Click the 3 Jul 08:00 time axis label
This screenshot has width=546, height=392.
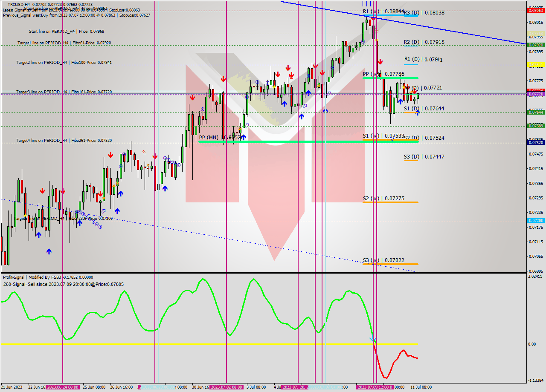tap(256, 387)
